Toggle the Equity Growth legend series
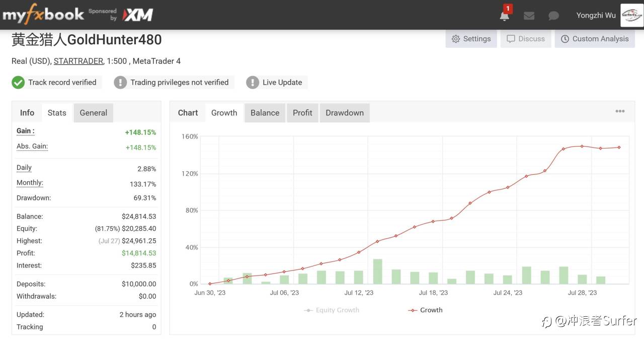Image resolution: width=644 pixels, height=339 pixels. 332,310
